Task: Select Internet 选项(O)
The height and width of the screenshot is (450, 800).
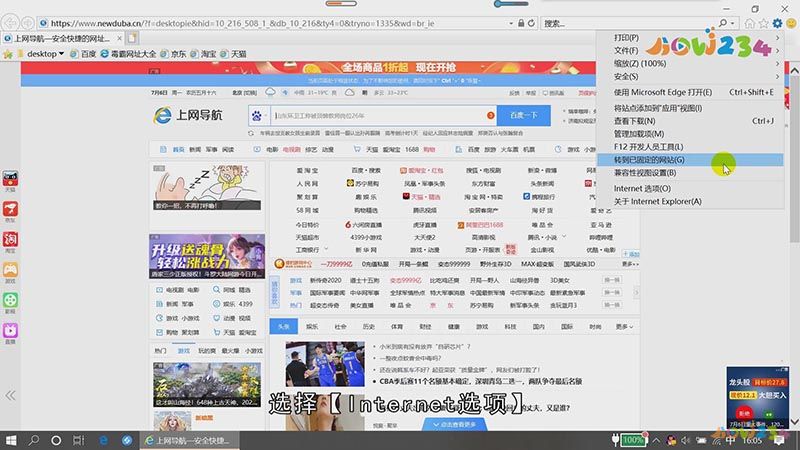Action: point(690,188)
